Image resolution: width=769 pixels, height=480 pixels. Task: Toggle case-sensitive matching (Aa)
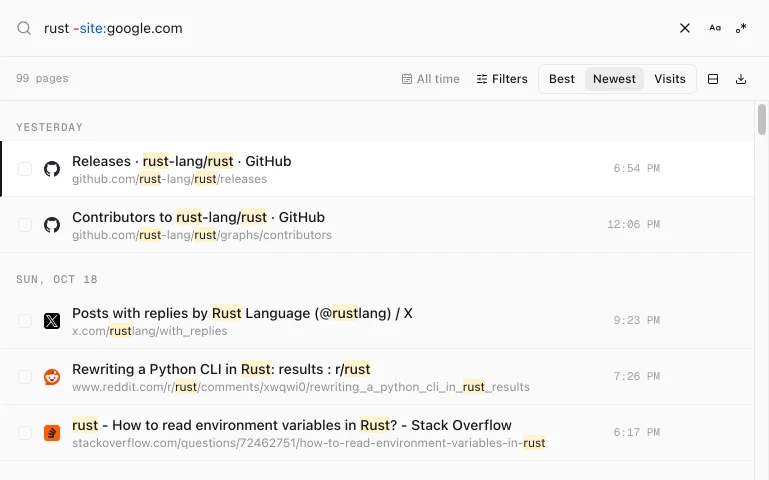[x=715, y=28]
